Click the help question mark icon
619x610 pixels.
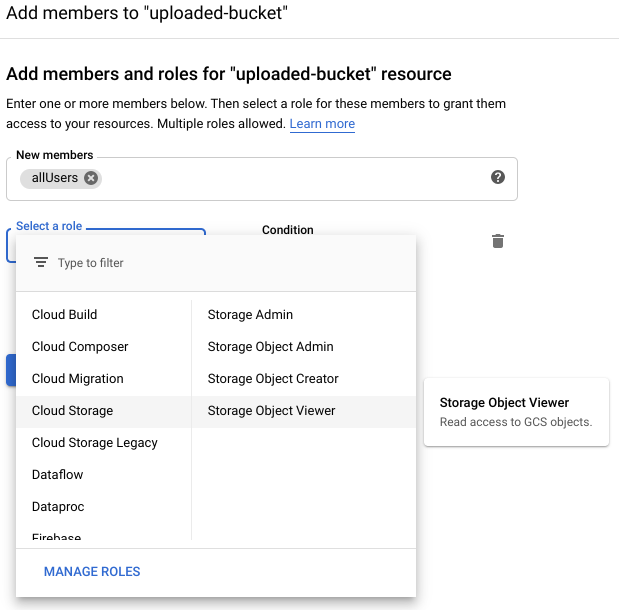click(497, 177)
